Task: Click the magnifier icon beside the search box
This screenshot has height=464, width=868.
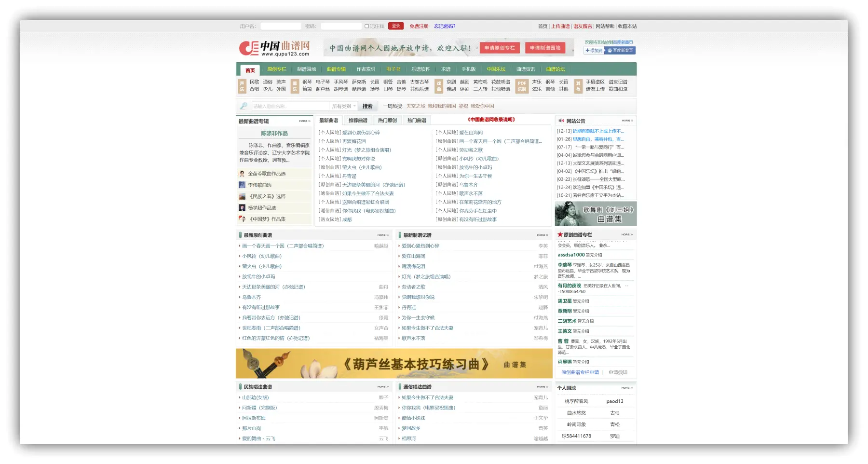Action: pyautogui.click(x=244, y=106)
